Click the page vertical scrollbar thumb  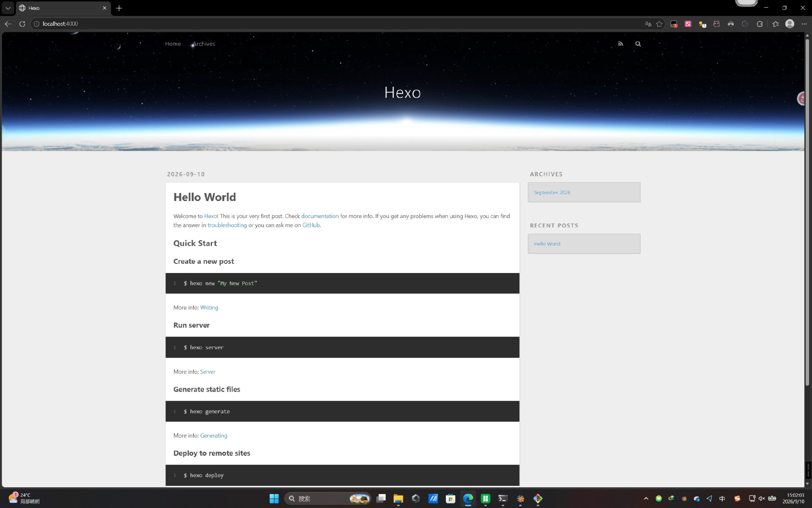tap(807, 212)
